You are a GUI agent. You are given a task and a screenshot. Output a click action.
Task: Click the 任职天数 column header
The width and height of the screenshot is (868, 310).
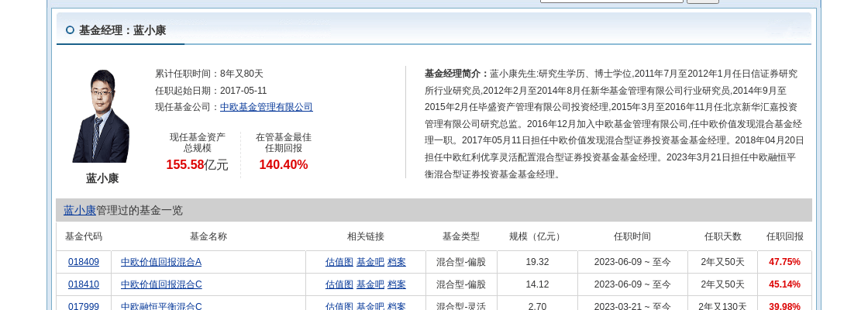pos(722,236)
